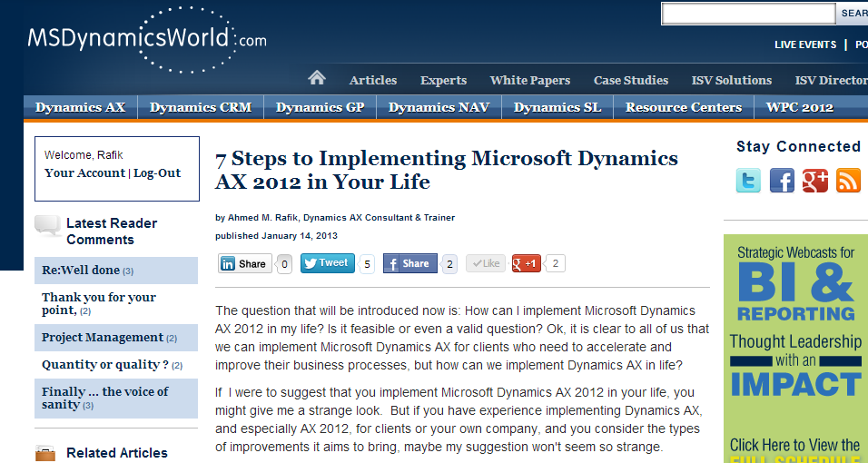Click the search input field

pos(748,14)
